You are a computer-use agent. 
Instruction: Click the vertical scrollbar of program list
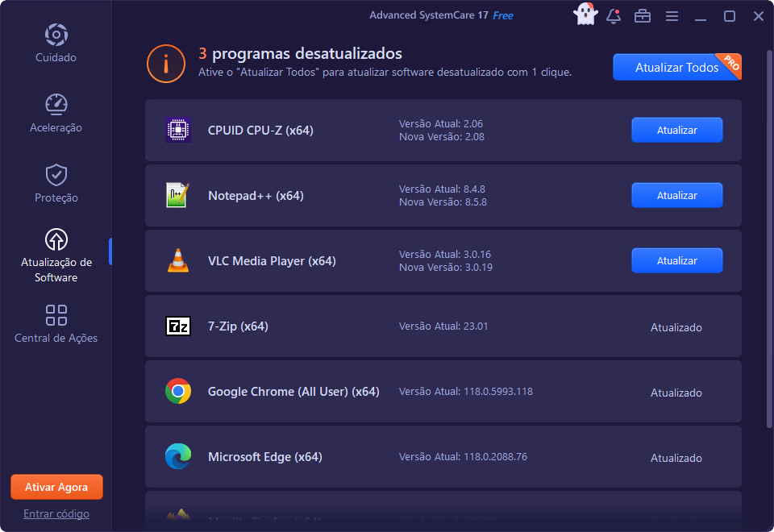[769, 239]
